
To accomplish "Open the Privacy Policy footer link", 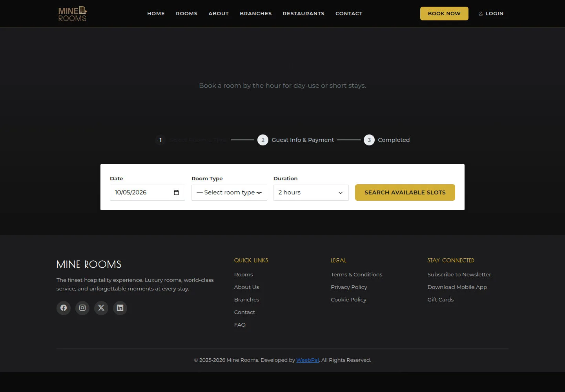I will pos(349,287).
